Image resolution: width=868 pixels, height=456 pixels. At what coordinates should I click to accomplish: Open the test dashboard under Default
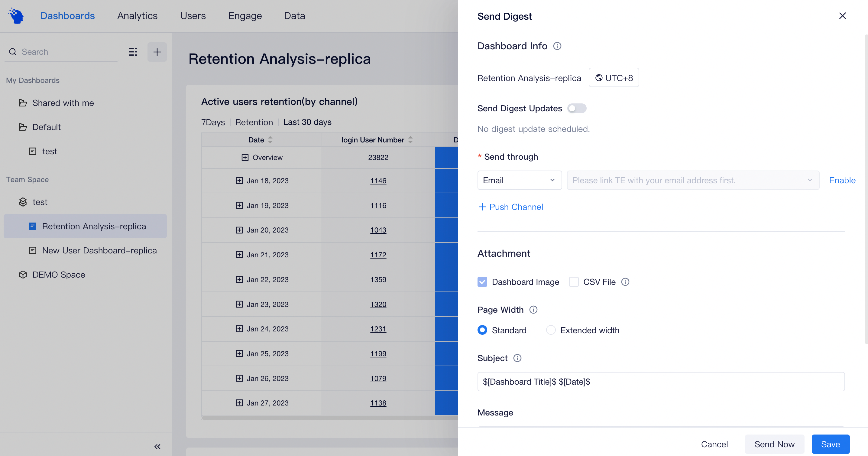(50, 151)
